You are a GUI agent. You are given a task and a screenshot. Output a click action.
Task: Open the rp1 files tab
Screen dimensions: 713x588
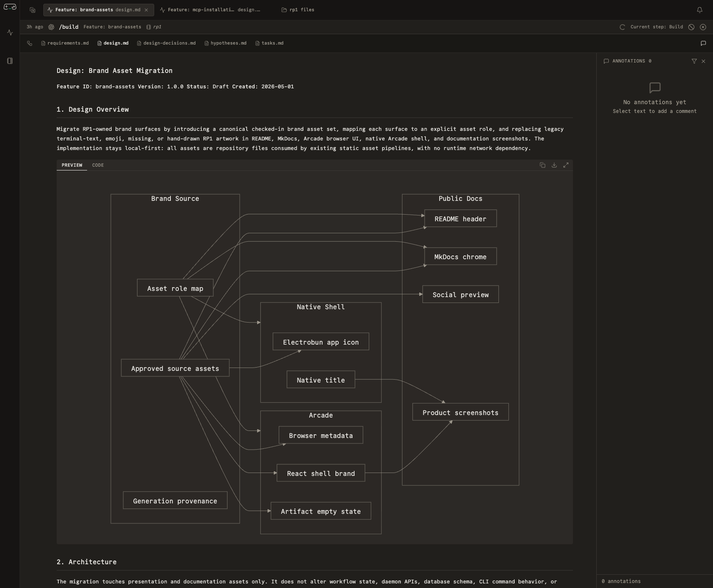(x=298, y=10)
